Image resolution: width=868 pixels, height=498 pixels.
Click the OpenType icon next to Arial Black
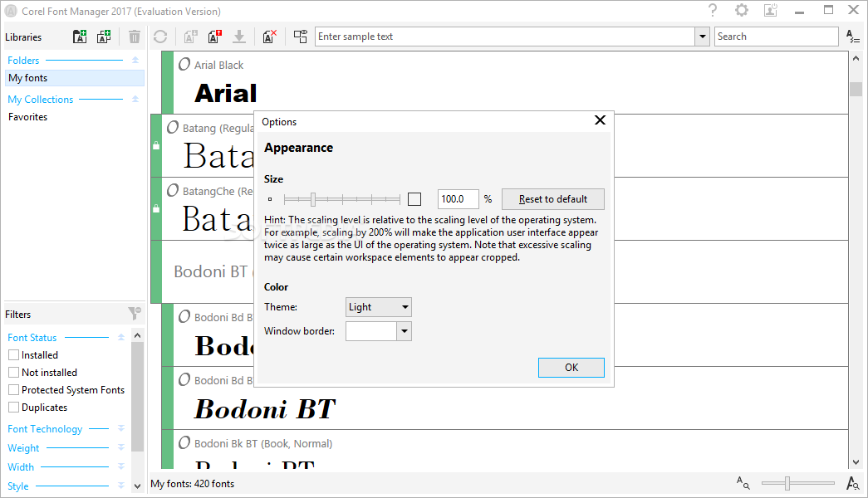[184, 64]
